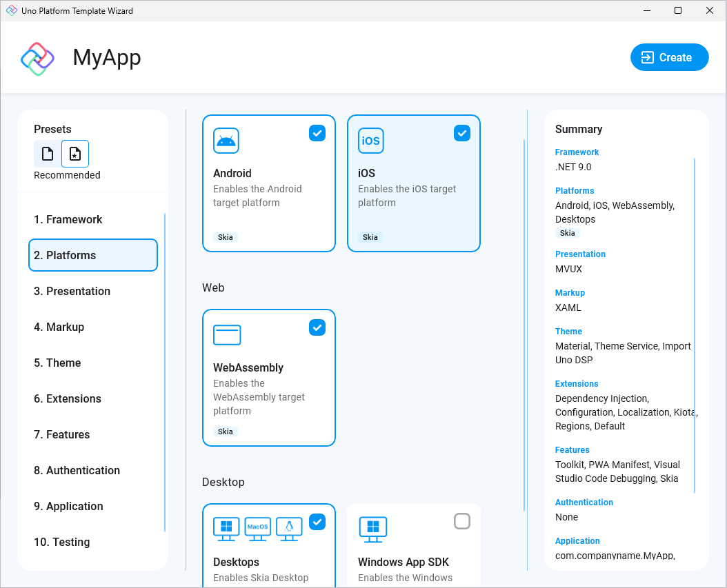The width and height of the screenshot is (727, 588).
Task: Uncheck the Android platform checkbox
Action: tap(317, 133)
